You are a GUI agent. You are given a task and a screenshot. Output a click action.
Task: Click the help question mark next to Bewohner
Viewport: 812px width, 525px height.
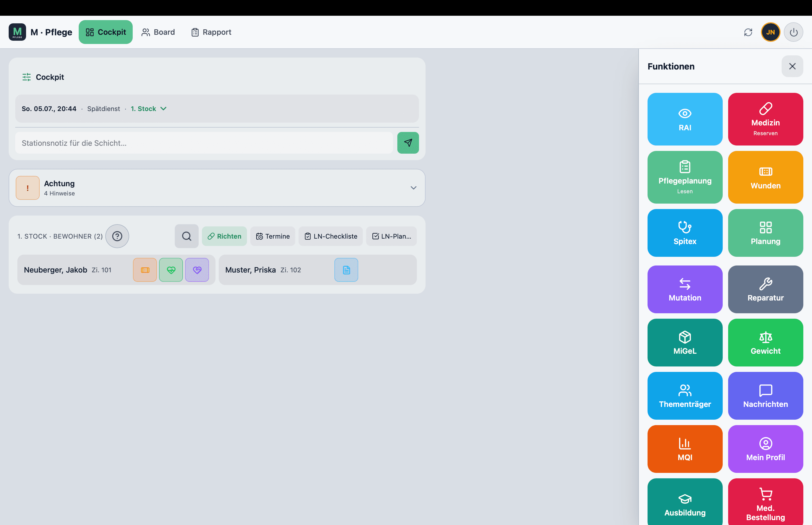[117, 236]
